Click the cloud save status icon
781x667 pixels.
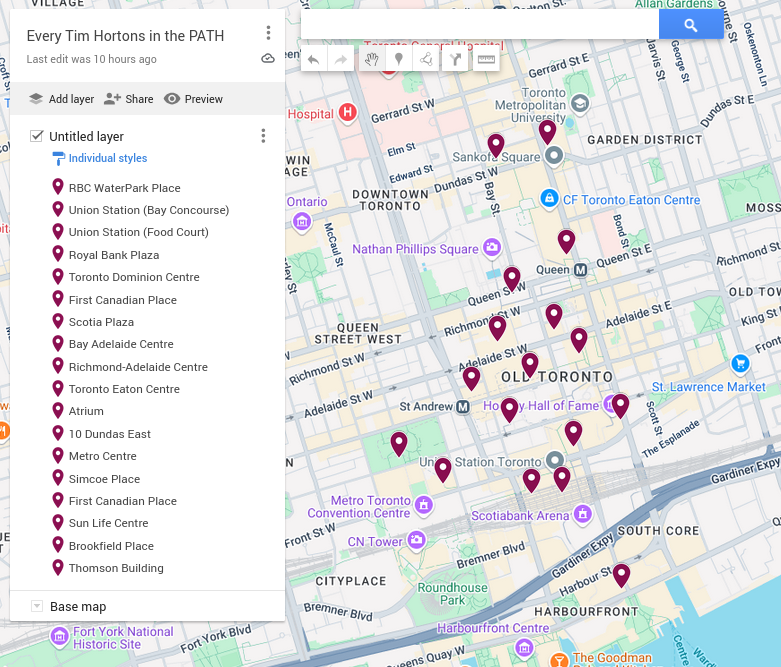click(x=268, y=59)
